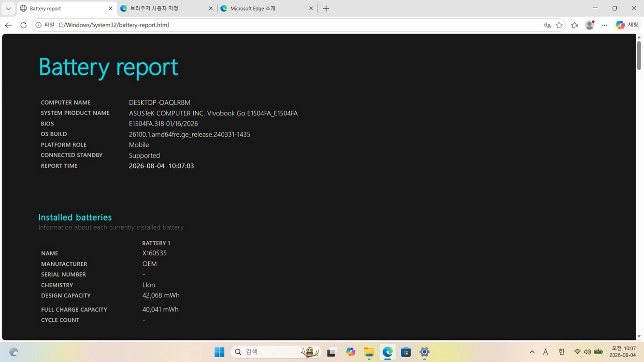
Task: Reload the battery report page
Action: pos(23,25)
